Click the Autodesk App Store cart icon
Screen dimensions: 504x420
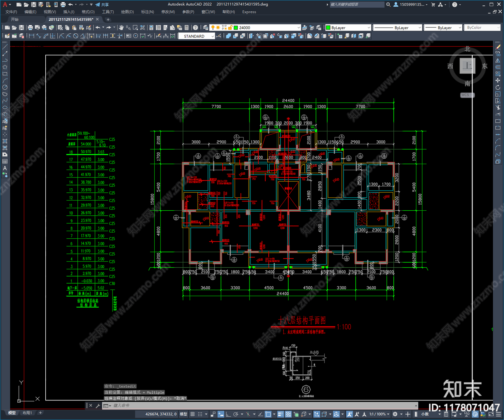coord(433,4)
